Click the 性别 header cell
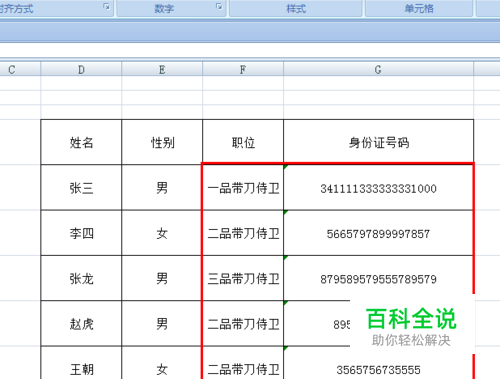Screen dimensions: 500x379 (x=162, y=142)
